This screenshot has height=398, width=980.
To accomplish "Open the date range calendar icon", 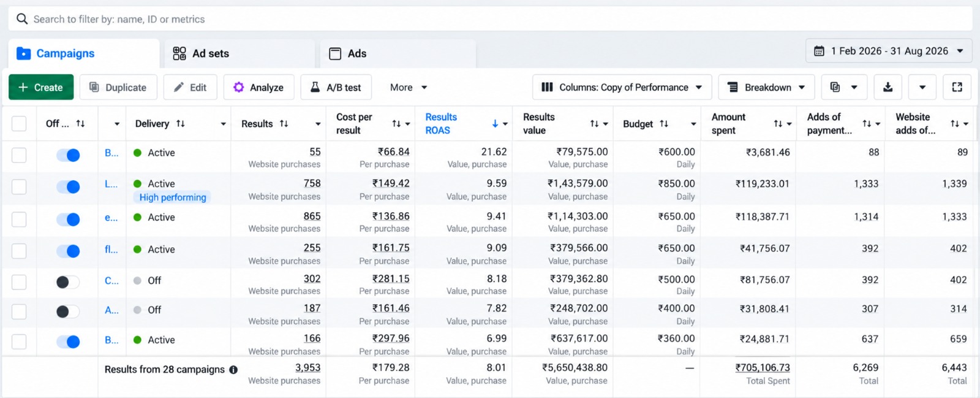I will [819, 51].
